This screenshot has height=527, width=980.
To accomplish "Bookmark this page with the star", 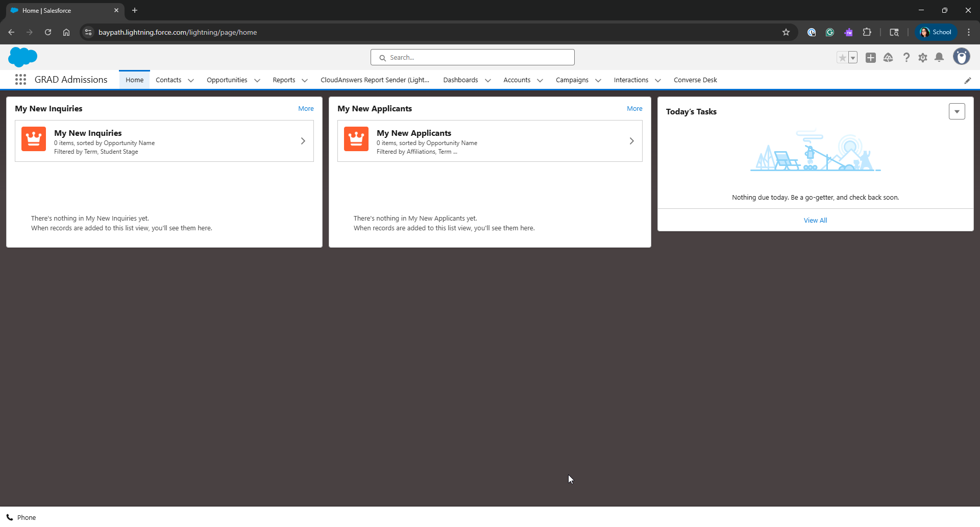I will tap(786, 32).
